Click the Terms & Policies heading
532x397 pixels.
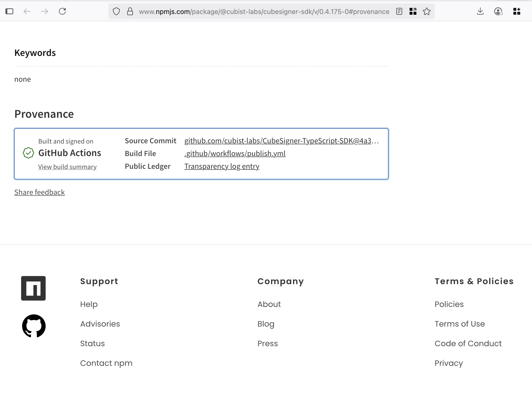click(474, 281)
